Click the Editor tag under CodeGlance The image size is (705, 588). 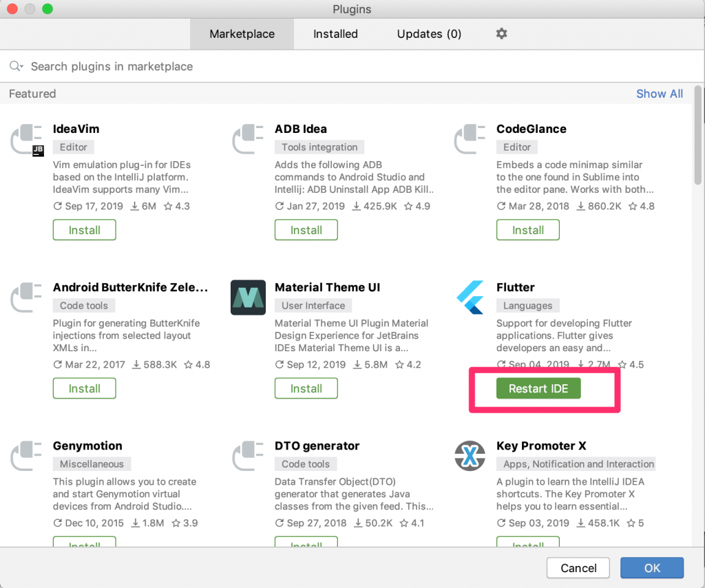pos(517,147)
